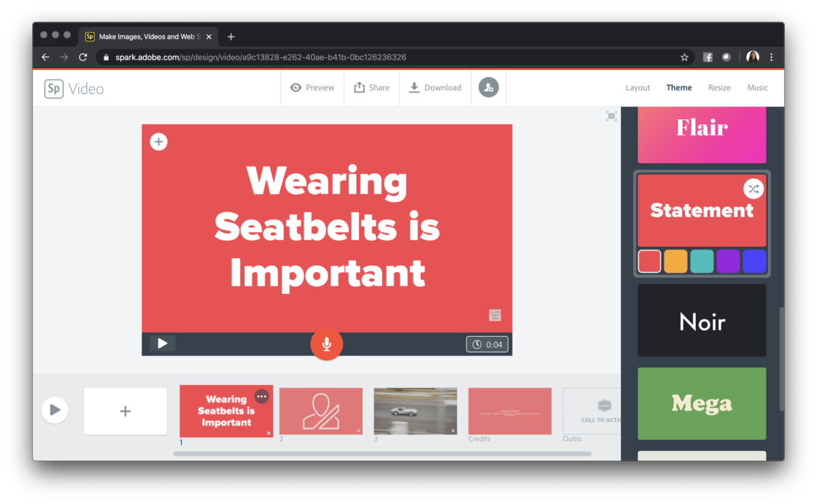Invite a collaborator using the person icon

point(488,87)
